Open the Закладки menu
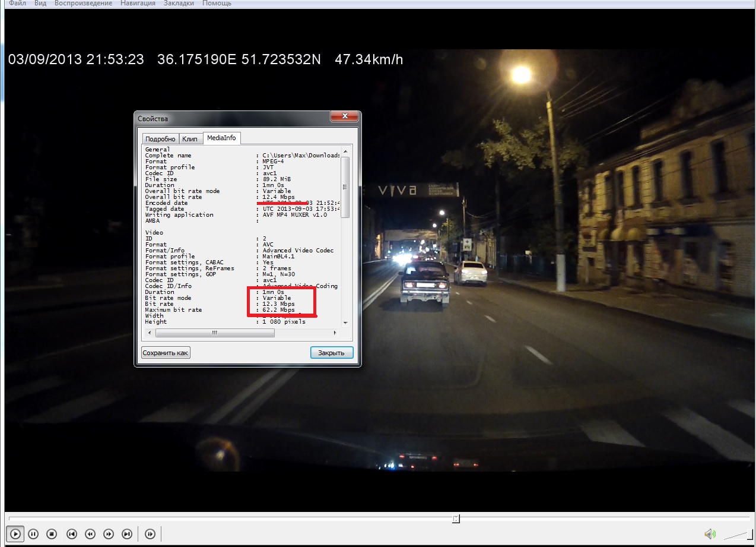756x547 pixels. 179,4
